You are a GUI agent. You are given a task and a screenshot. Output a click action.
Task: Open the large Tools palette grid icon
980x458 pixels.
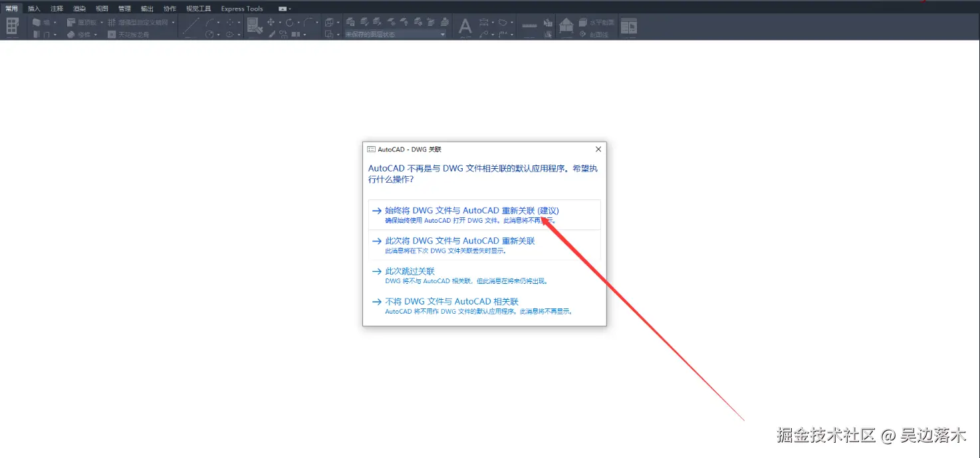coord(12,27)
